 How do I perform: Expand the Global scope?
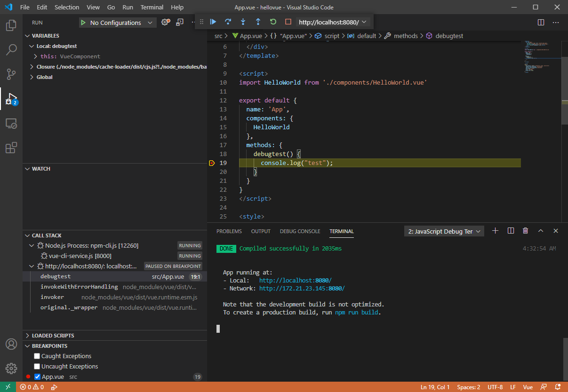pos(32,77)
